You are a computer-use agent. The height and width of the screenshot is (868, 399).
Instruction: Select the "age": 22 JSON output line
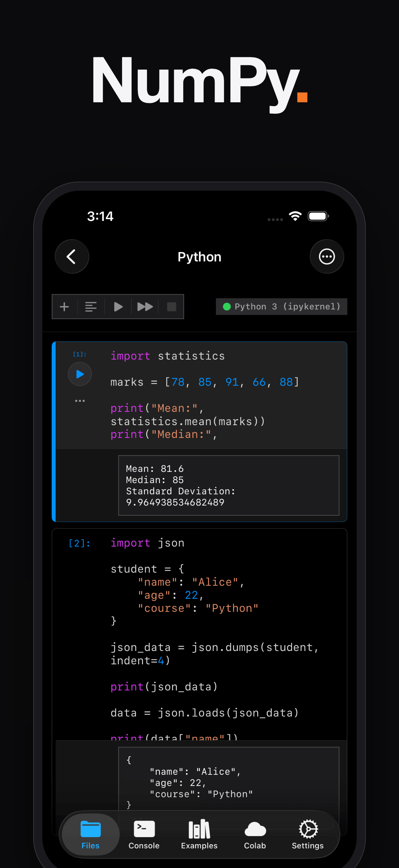(178, 783)
